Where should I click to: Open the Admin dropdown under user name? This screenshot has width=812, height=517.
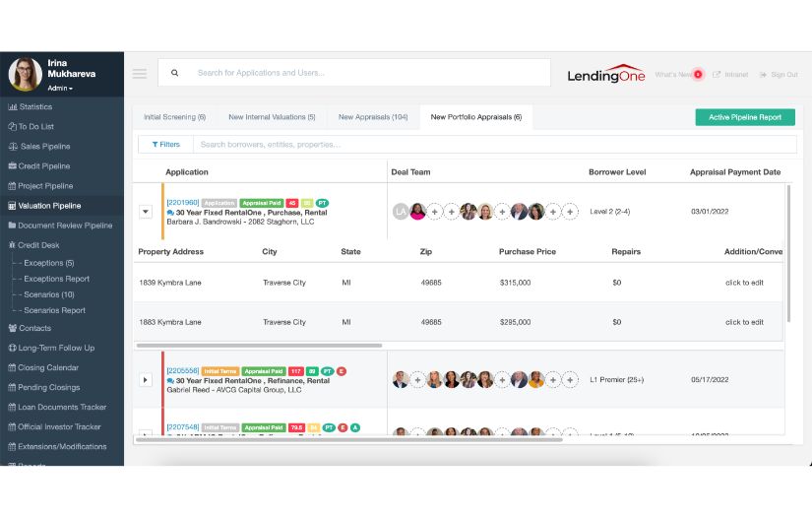[60, 88]
